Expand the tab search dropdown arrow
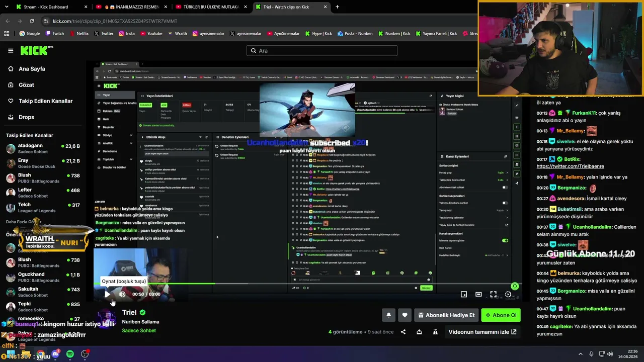 (x=7, y=7)
